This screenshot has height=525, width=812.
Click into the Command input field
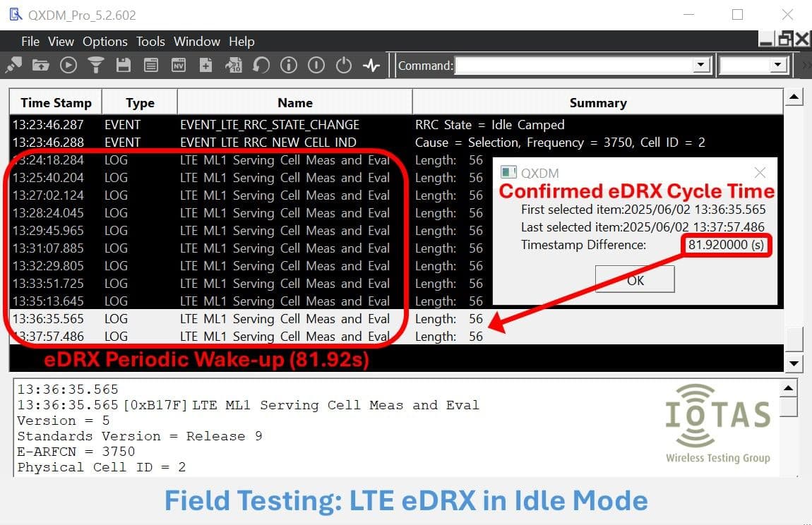(x=574, y=66)
